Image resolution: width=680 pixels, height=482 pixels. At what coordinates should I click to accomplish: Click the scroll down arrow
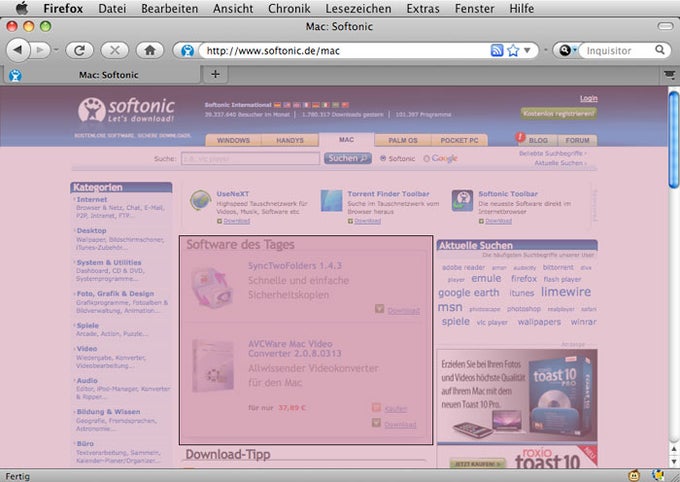coord(673,461)
